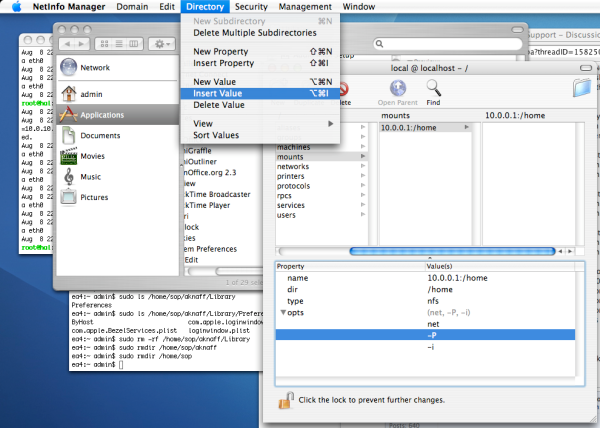Image resolution: width=600 pixels, height=428 pixels.
Task: Click Finder back arrow button
Action: click(x=67, y=44)
